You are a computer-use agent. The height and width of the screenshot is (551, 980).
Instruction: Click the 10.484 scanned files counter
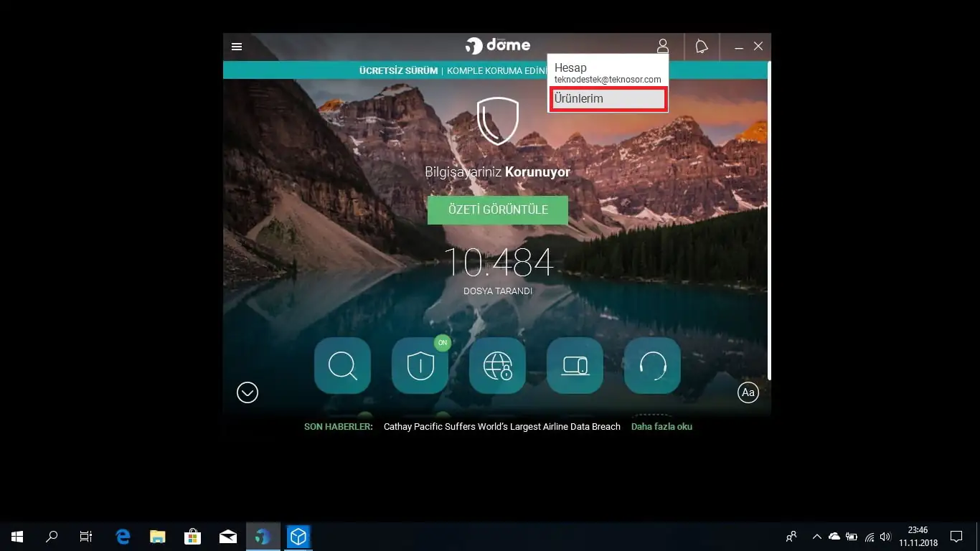pyautogui.click(x=498, y=263)
